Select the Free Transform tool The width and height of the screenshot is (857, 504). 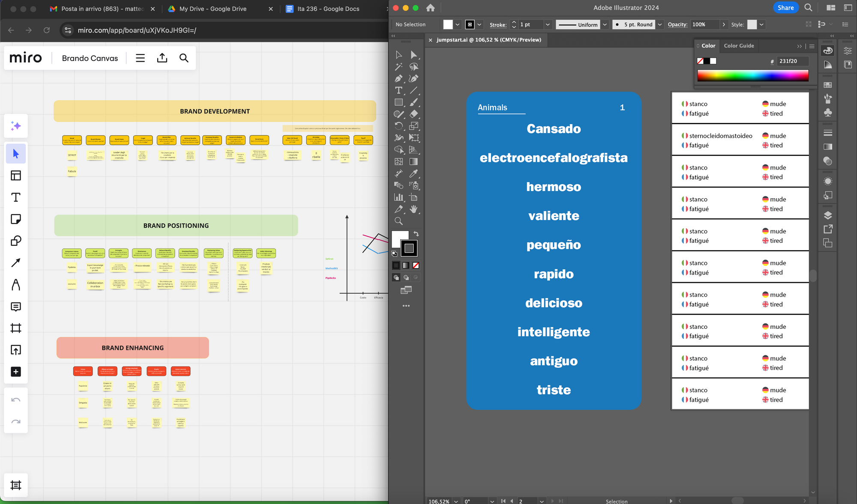[x=414, y=138]
